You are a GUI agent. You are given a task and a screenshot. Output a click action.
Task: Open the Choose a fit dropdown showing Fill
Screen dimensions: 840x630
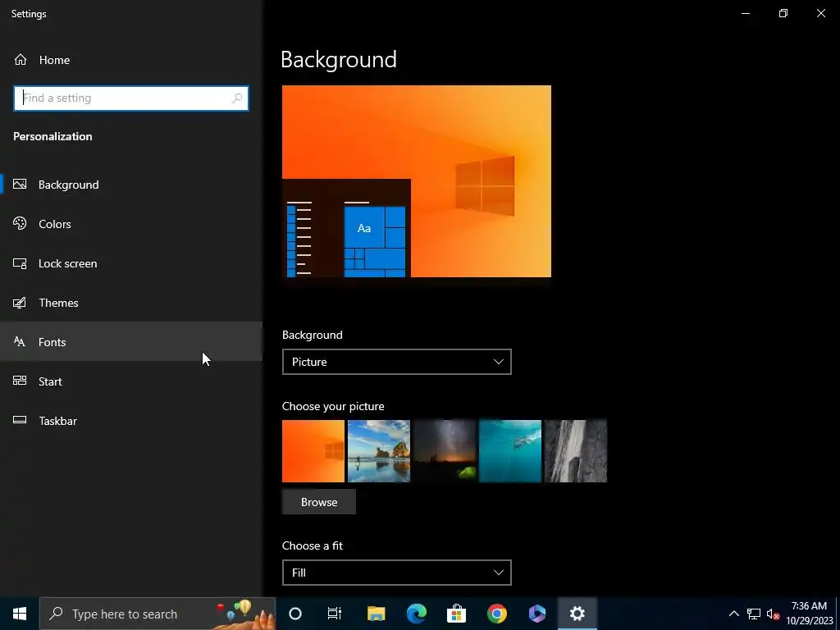pos(396,573)
